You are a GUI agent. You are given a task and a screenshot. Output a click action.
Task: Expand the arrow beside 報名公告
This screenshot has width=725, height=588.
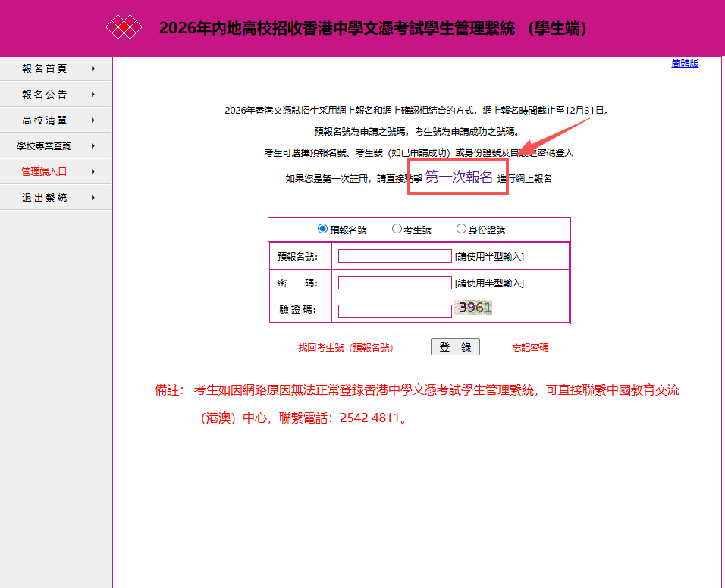(x=94, y=94)
